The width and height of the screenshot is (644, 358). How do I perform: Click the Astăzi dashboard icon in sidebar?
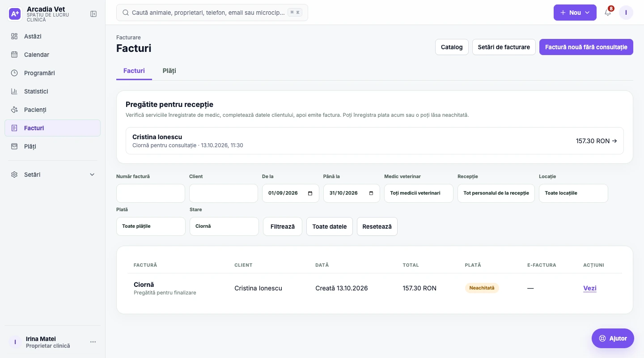(14, 36)
